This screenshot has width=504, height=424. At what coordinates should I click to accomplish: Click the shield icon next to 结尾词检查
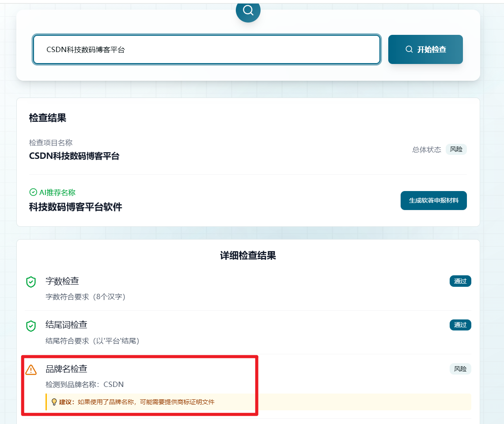click(x=31, y=326)
